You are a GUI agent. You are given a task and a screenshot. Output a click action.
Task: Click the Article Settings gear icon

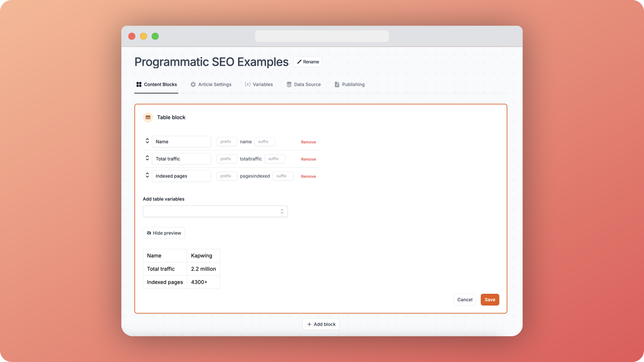pos(193,84)
